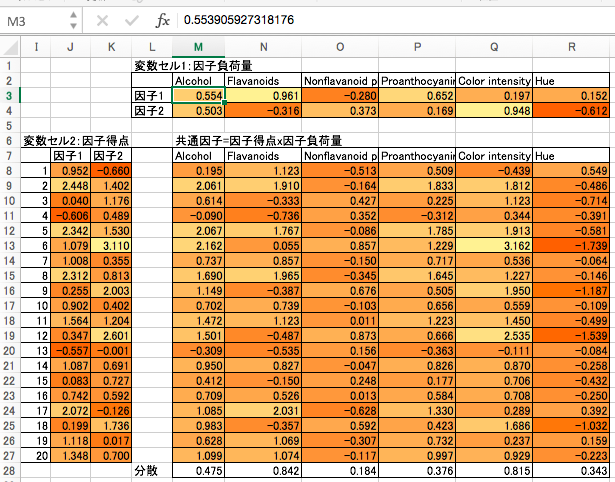This screenshot has width=615, height=482.
Task: Select Proanthocyanin header in row 7
Action: (417, 156)
